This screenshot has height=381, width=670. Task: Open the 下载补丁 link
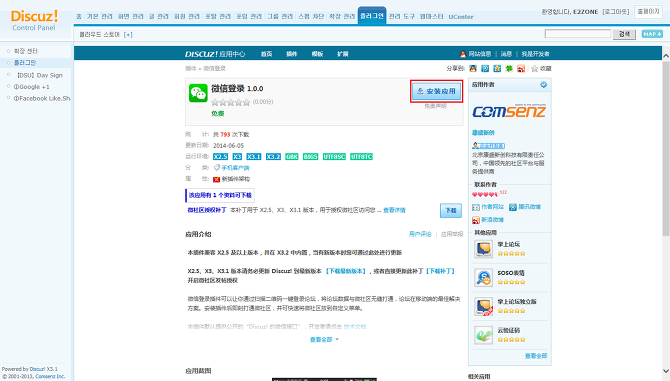[x=441, y=271]
